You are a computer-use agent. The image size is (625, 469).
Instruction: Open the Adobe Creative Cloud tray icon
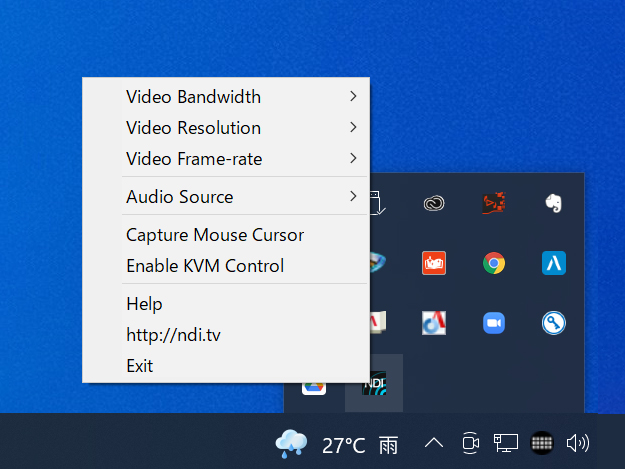pyautogui.click(x=433, y=203)
